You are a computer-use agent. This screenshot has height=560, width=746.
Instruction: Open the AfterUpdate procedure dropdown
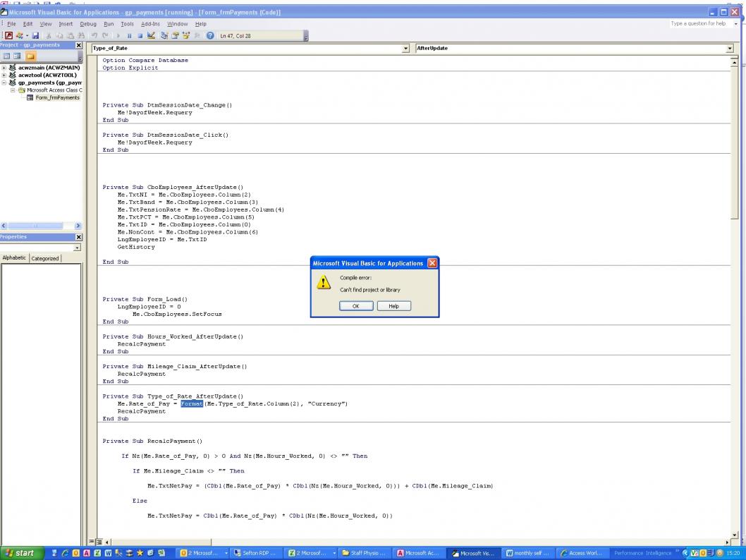(730, 49)
